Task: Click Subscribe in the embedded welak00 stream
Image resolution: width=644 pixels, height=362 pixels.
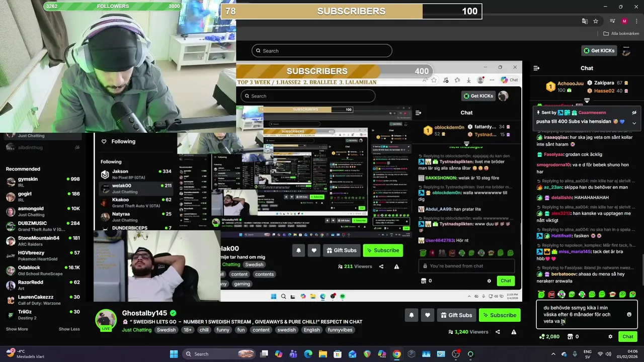Action: pos(383,250)
